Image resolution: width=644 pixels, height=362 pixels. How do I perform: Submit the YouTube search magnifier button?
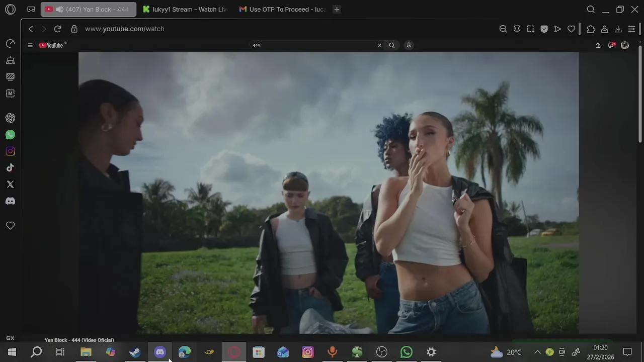pos(392,45)
